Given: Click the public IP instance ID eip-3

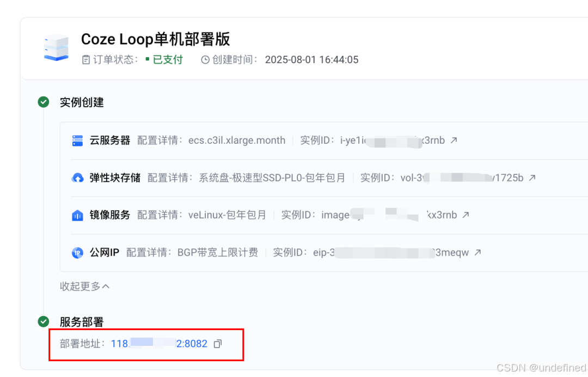Looking at the screenshot, I should tap(391, 252).
